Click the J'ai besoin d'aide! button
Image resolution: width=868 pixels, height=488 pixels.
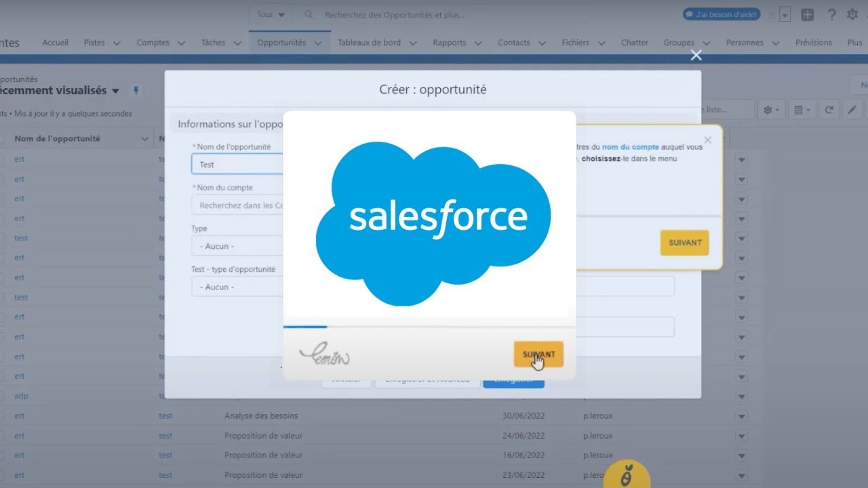pyautogui.click(x=722, y=14)
